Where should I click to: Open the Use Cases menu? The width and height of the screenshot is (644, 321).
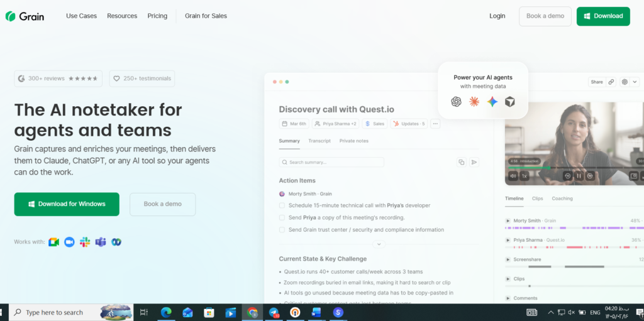click(81, 16)
